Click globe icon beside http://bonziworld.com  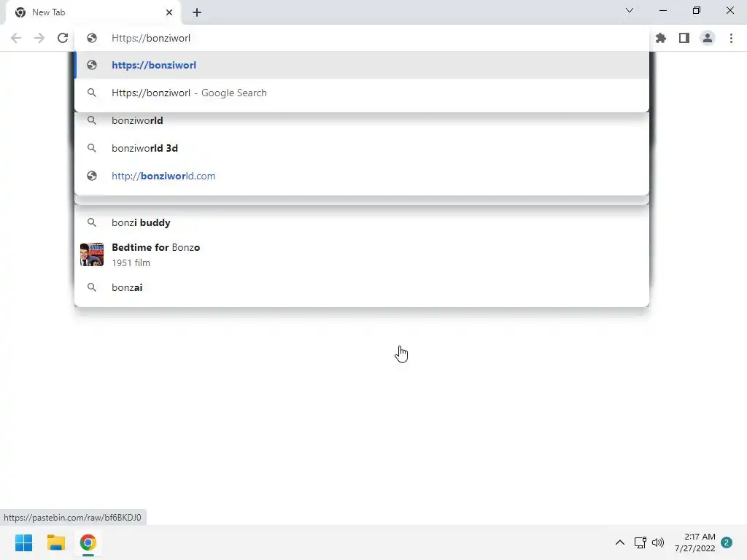tap(92, 176)
